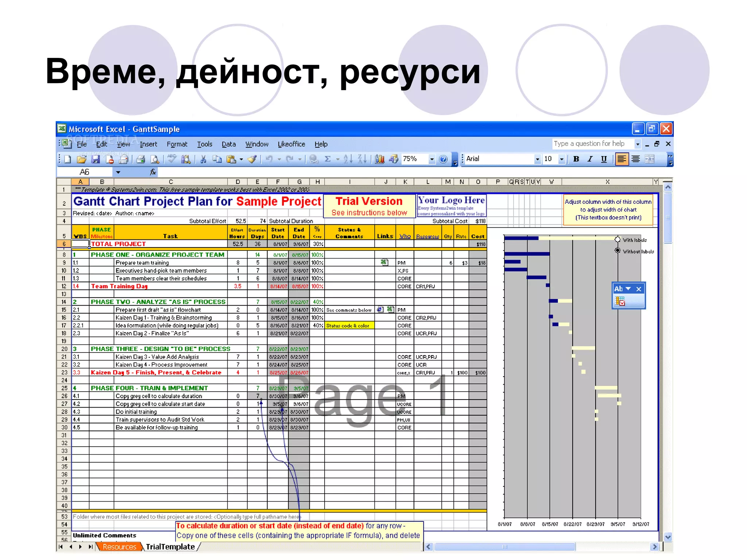The width and height of the screenshot is (747, 560).
Task: Click the Help question mark icon
Action: pyautogui.click(x=443, y=159)
